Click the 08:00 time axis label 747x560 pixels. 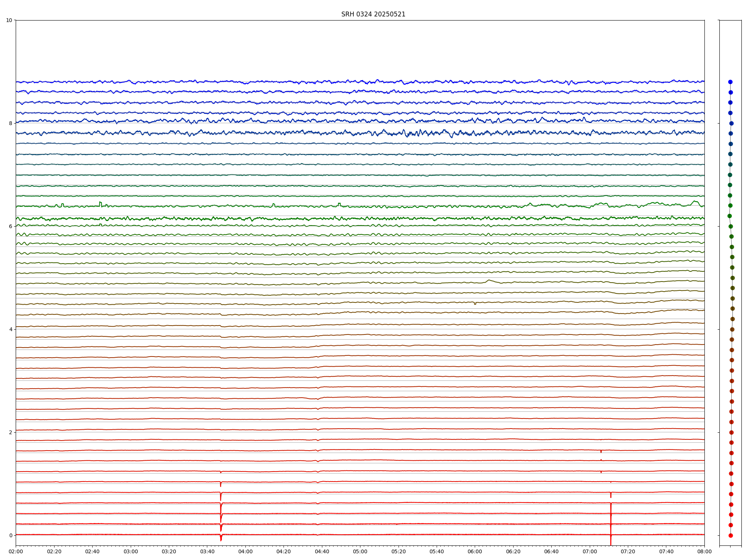click(704, 551)
